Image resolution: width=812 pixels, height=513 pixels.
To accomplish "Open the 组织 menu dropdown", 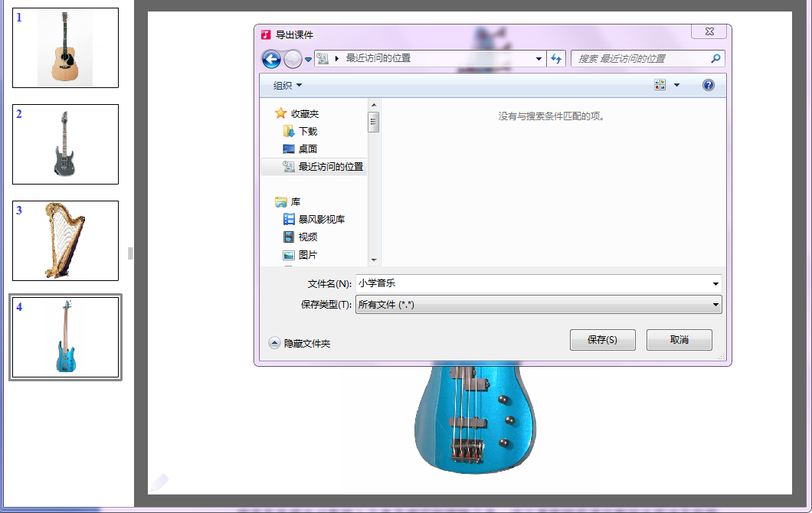I will click(288, 85).
